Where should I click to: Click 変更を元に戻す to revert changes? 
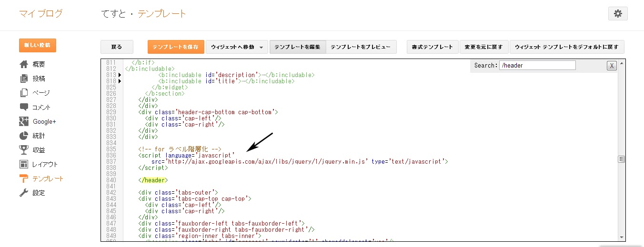[484, 47]
